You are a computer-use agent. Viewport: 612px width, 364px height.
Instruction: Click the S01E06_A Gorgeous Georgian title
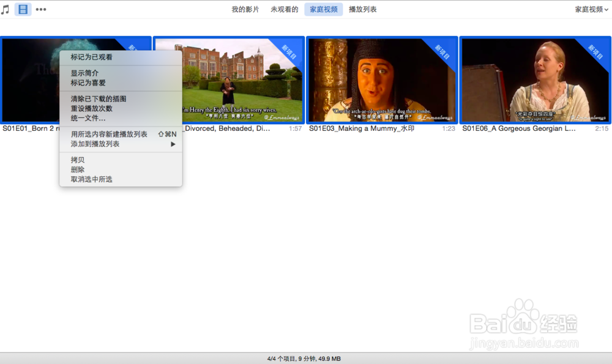[x=519, y=128]
